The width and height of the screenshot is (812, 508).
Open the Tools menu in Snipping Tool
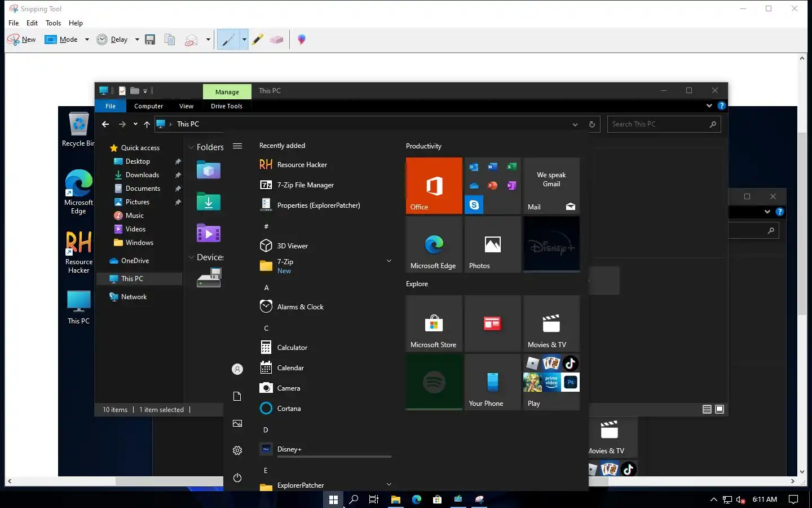pos(54,23)
